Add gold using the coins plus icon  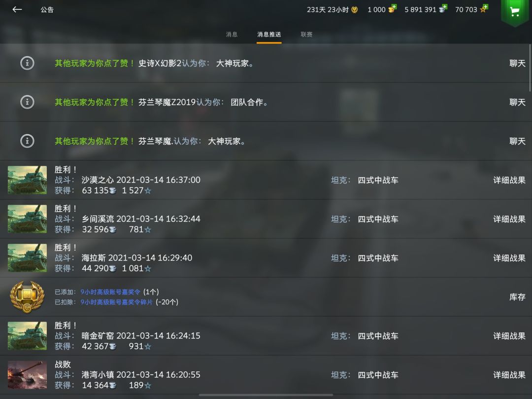[393, 9]
